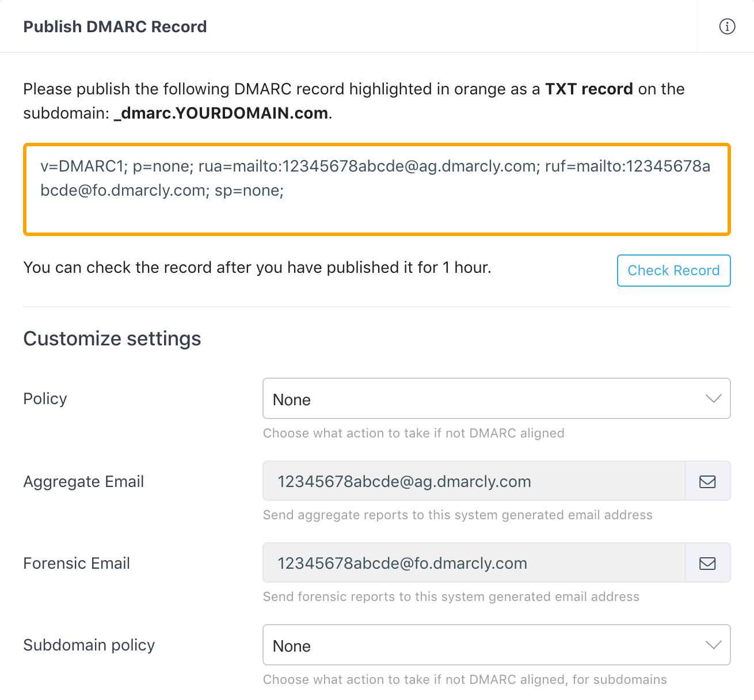Click the Forensic Email address field

coord(472,563)
